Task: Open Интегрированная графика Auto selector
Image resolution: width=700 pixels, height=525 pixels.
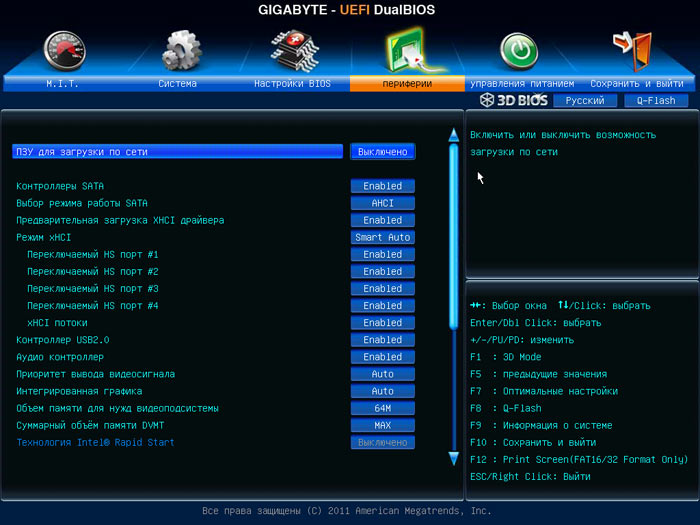Action: [383, 391]
